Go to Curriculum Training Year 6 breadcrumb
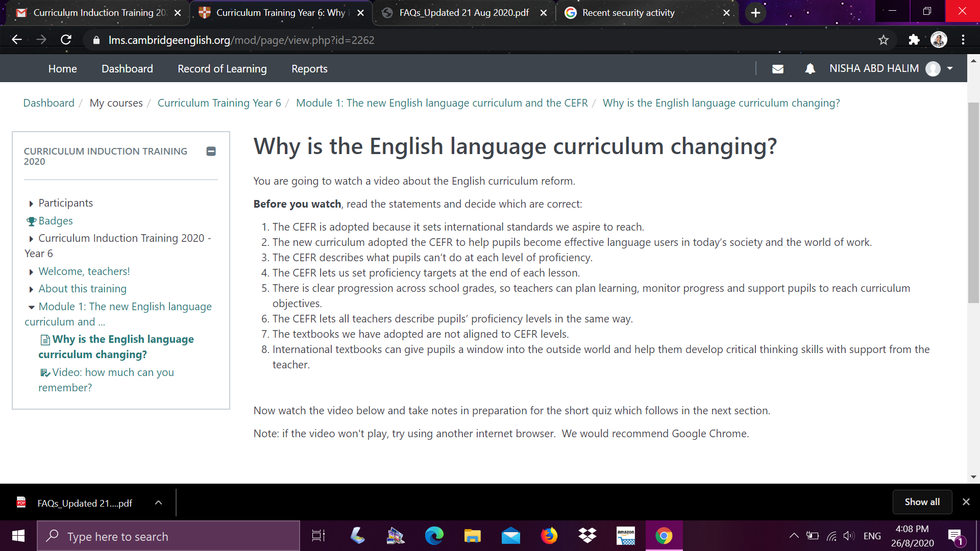Image resolution: width=980 pixels, height=551 pixels. point(219,103)
